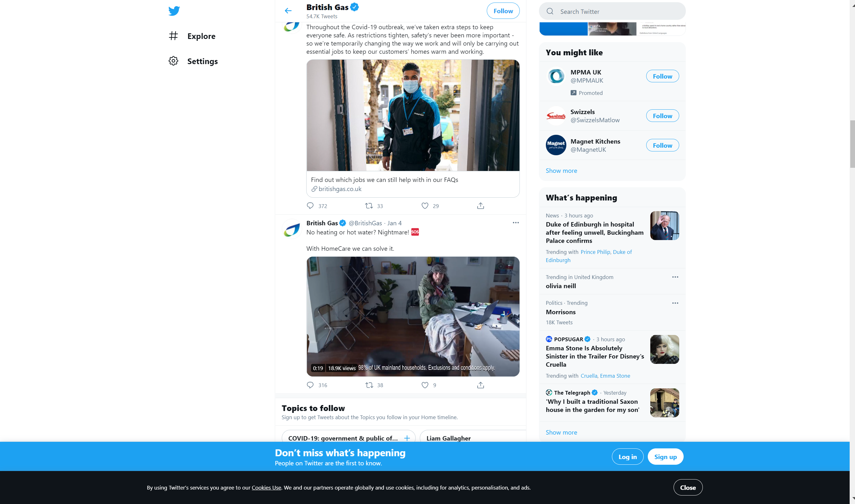
Task: Open the Duke of Edinburgh photo thumbnail
Action: pos(664,226)
